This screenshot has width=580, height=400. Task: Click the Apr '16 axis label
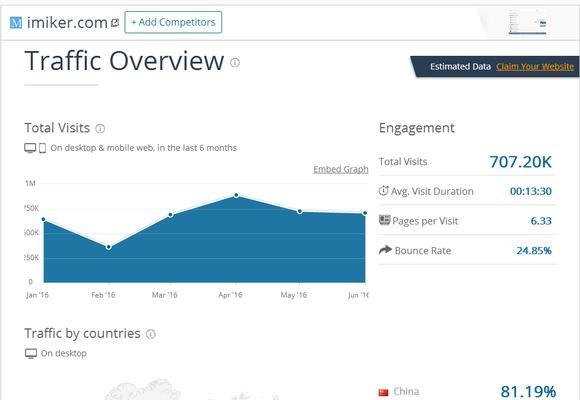(x=230, y=295)
